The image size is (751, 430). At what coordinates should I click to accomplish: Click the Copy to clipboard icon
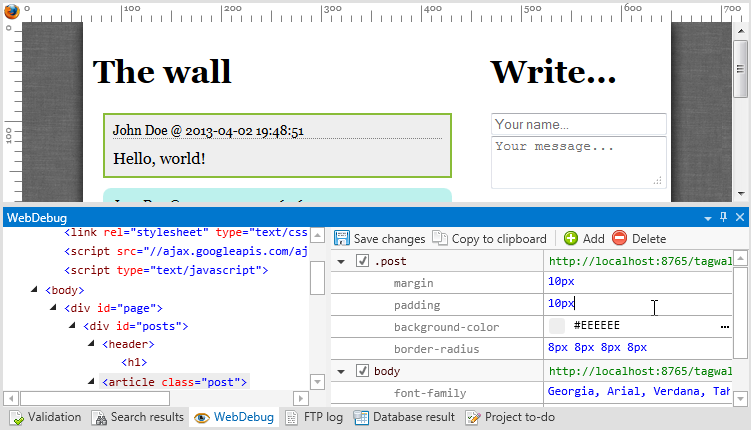440,238
